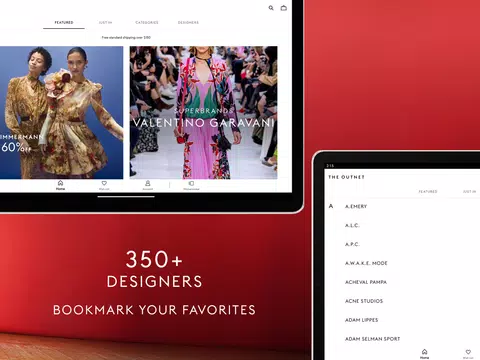Open the Account person icon

coord(148,185)
